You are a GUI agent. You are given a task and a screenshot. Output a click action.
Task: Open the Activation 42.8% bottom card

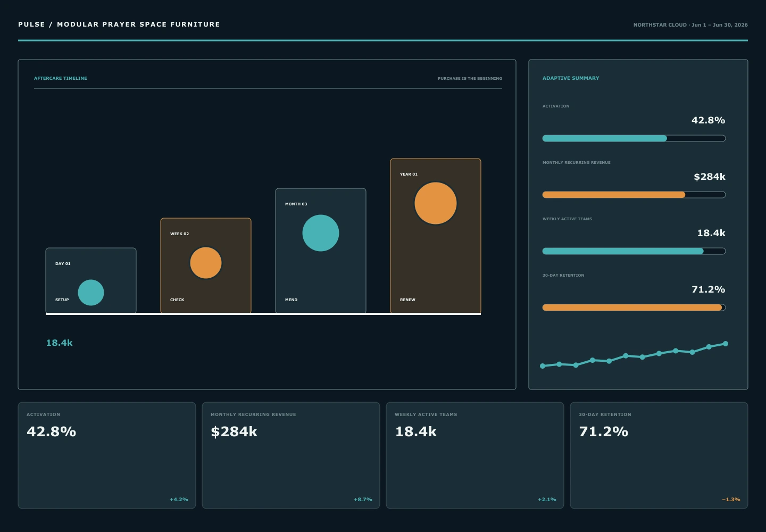point(107,455)
